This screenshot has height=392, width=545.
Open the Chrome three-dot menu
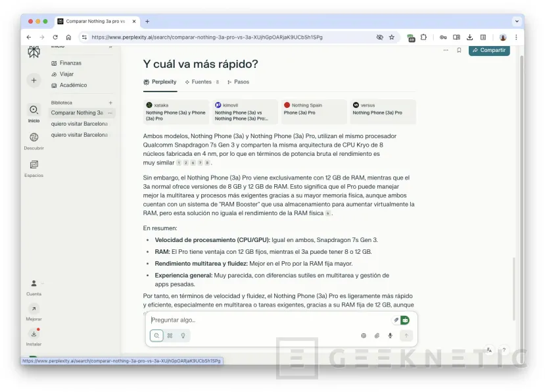(516, 37)
